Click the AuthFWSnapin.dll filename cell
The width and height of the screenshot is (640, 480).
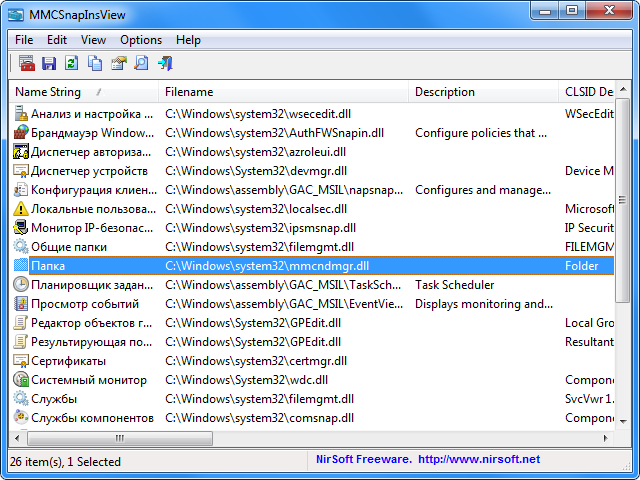click(274, 133)
